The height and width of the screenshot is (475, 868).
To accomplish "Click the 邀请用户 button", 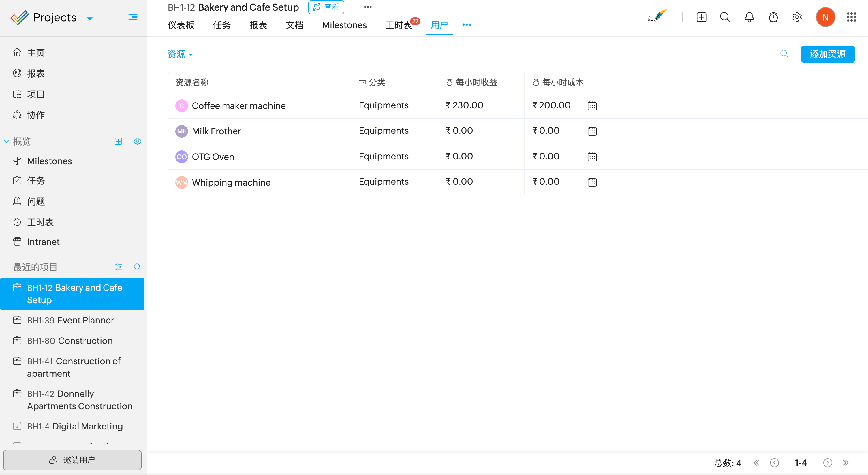I will tap(72, 460).
